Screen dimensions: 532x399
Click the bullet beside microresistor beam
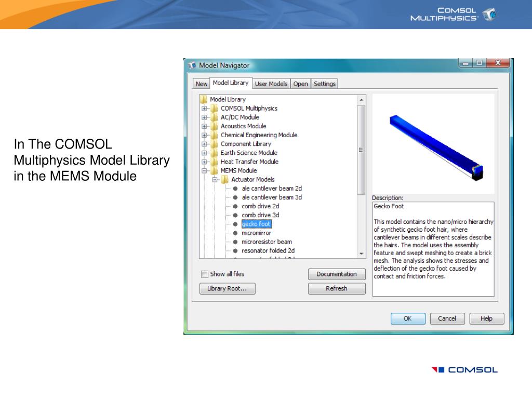235,242
